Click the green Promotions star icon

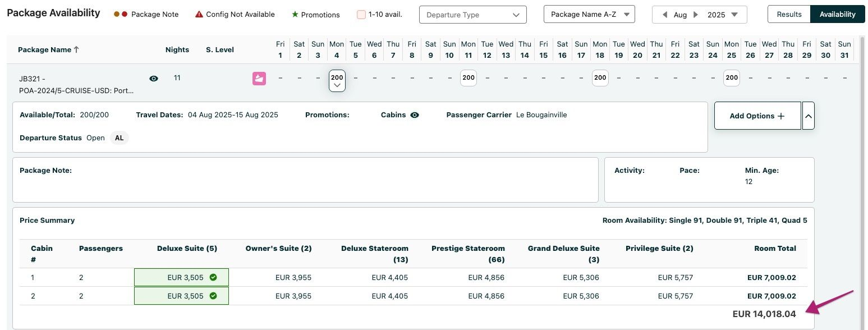click(x=295, y=15)
